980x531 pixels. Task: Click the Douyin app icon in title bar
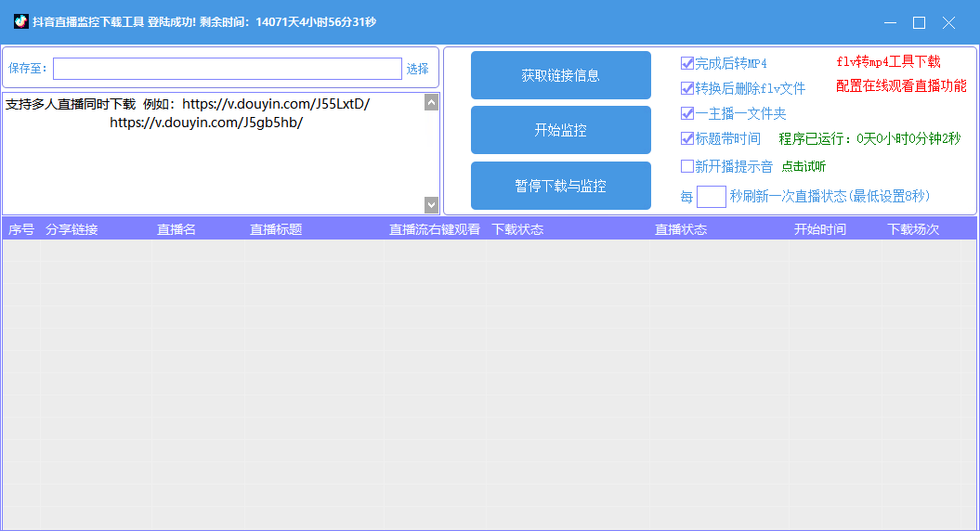point(21,22)
